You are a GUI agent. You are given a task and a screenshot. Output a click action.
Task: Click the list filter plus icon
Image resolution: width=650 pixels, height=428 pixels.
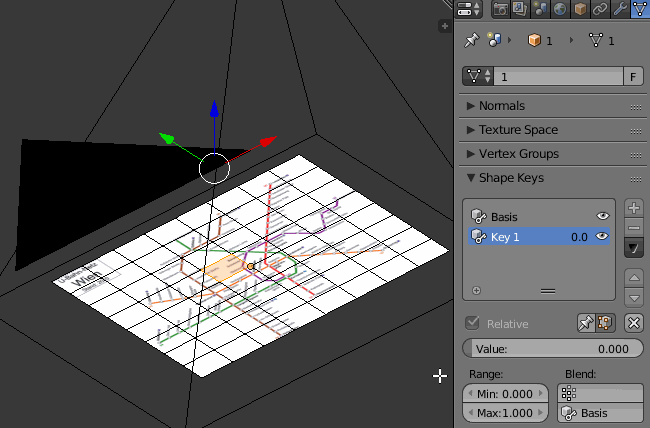pyautogui.click(x=476, y=290)
